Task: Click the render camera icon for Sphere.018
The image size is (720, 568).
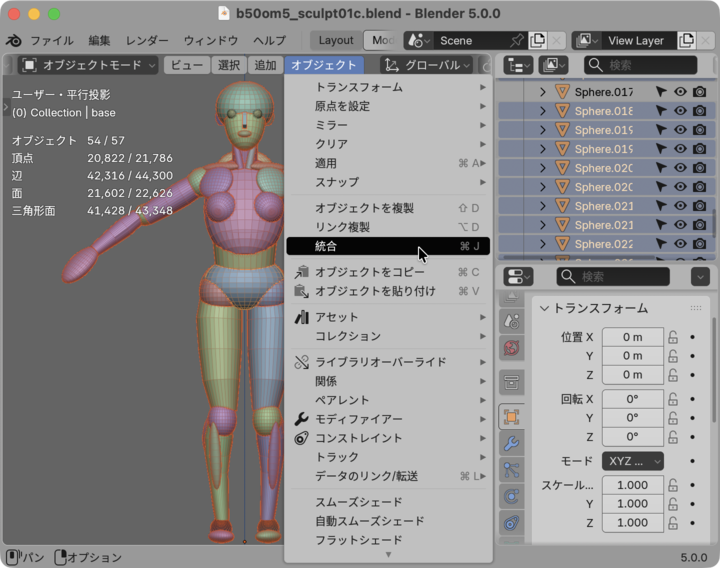Action: [x=699, y=111]
